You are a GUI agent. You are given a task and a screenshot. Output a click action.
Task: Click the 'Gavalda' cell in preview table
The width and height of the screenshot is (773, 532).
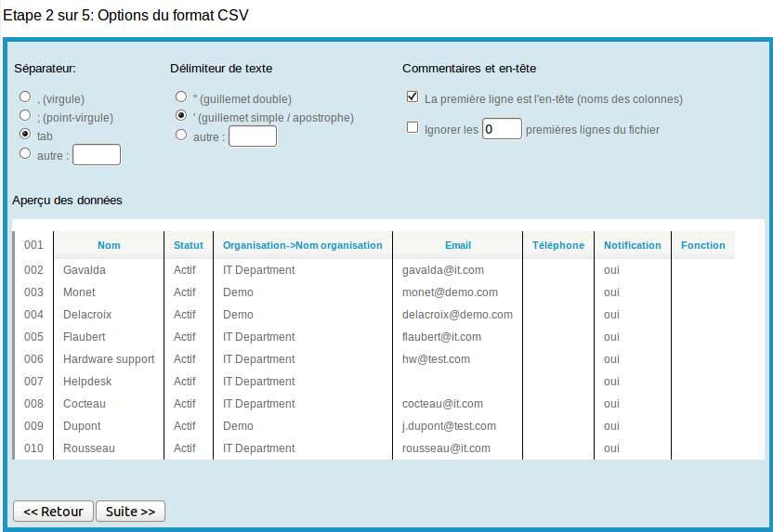click(85, 270)
